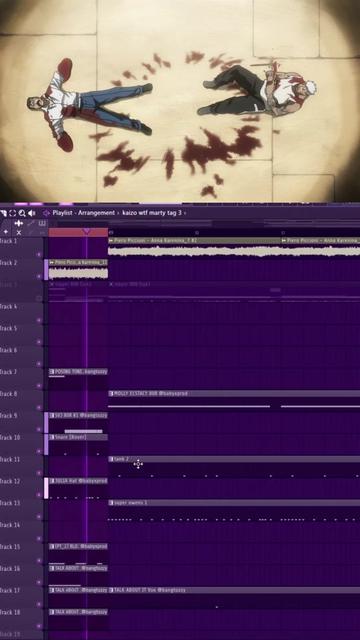The height and width of the screenshot is (640, 360).
Task: Click the waveform audio clip icon
Action: point(31,223)
